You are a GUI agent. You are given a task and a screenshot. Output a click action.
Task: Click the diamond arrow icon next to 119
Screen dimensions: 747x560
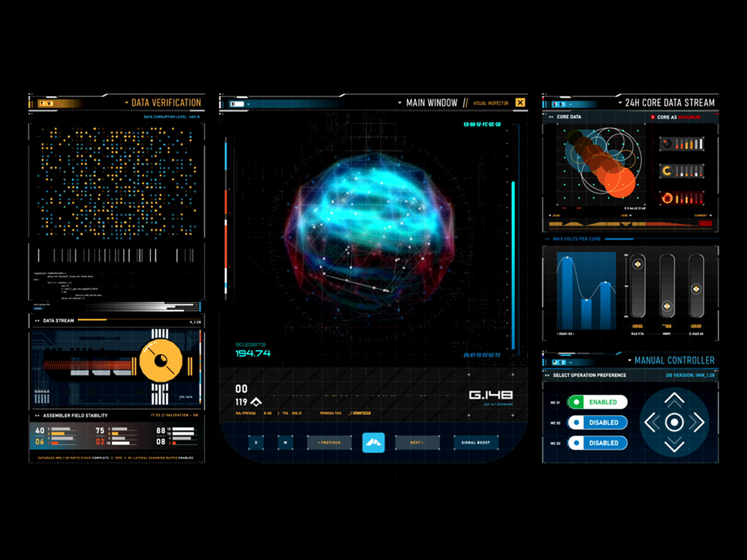coord(255,402)
